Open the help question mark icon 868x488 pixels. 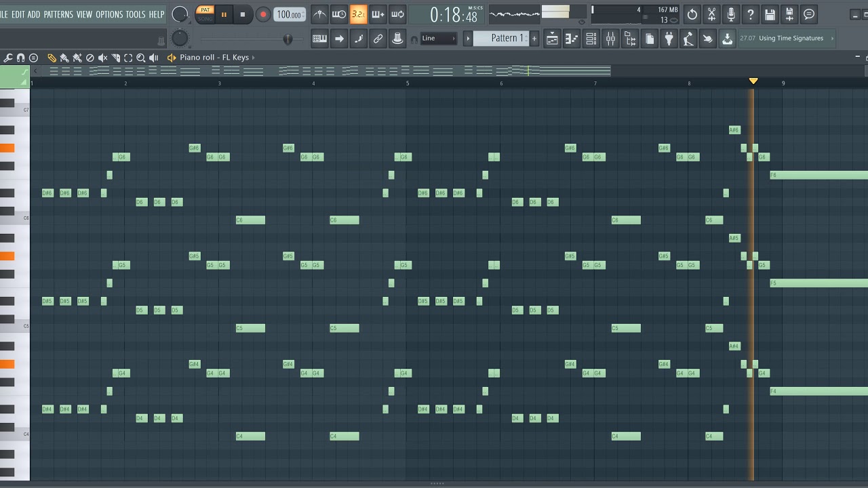click(x=751, y=14)
